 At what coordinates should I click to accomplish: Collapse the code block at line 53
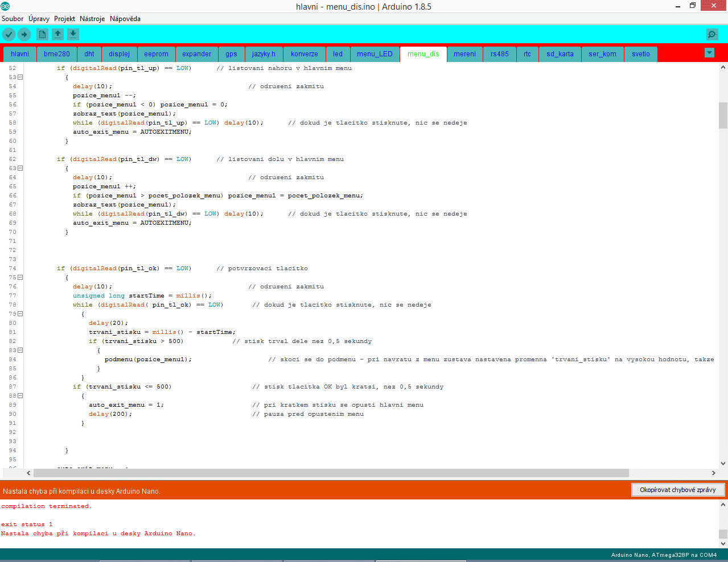(x=20, y=77)
